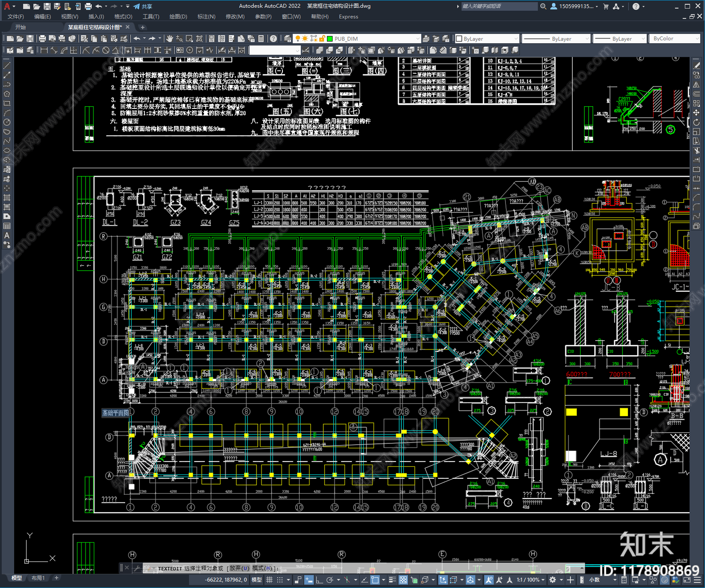Click the 放弃(U) command option

(x=239, y=568)
